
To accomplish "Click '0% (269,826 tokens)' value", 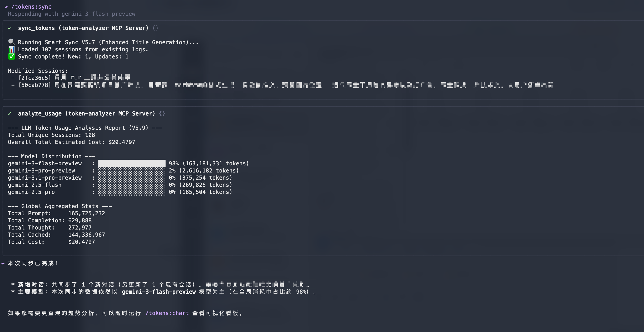I will pyautogui.click(x=200, y=185).
